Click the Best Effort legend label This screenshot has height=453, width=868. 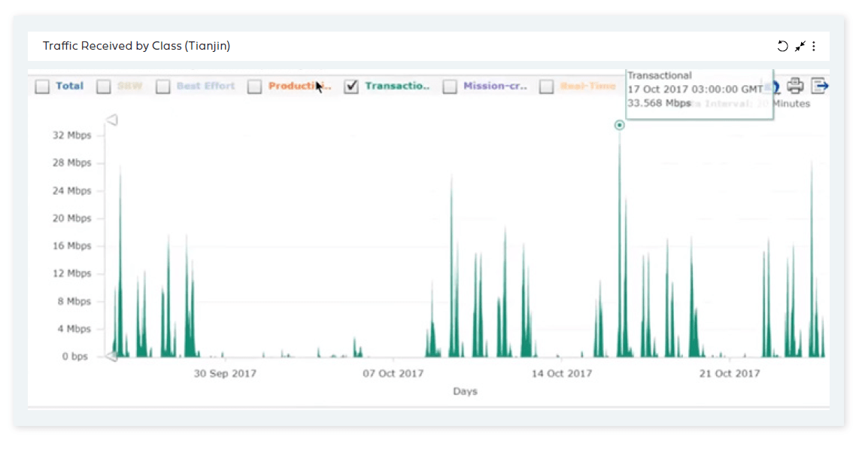(x=205, y=86)
